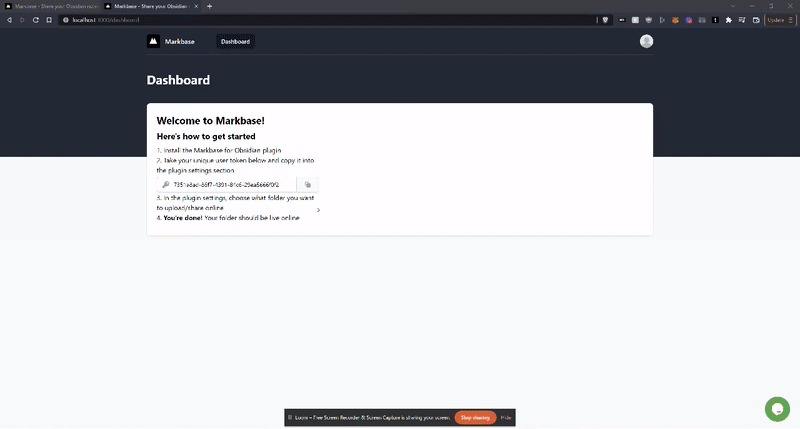Open the tab search dropdown arrow
Image resolution: width=800 pixels, height=429 pixels.
(x=733, y=6)
